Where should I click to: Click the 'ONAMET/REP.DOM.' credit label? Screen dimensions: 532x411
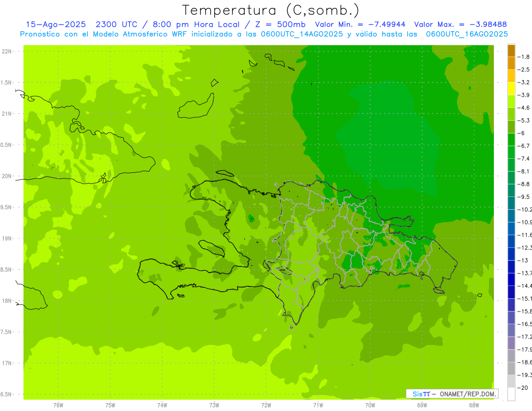[x=468, y=394]
